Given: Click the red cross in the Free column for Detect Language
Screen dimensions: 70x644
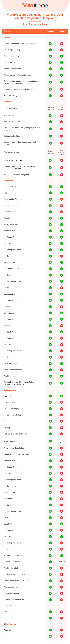Looking at the screenshot, I should [61, 44].
